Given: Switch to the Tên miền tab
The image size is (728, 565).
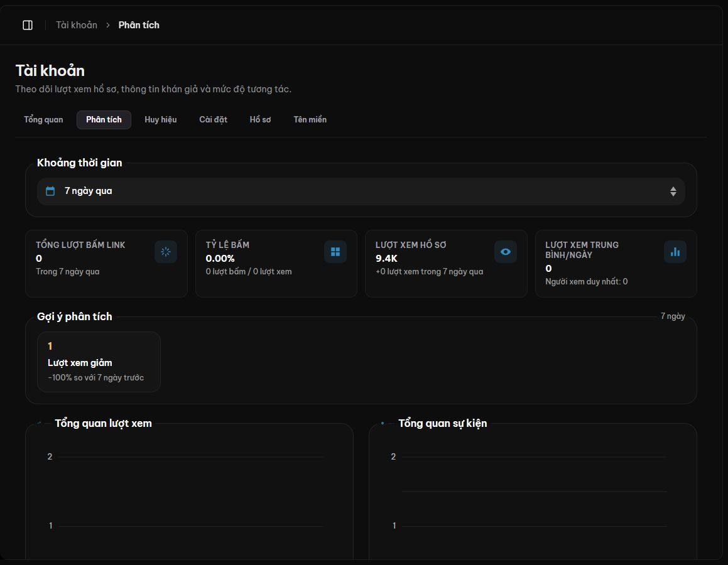Looking at the screenshot, I should tap(310, 120).
